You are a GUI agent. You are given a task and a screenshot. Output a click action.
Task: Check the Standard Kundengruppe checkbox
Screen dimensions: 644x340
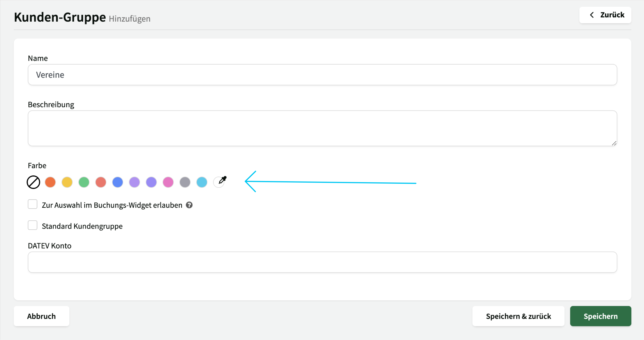click(x=32, y=225)
